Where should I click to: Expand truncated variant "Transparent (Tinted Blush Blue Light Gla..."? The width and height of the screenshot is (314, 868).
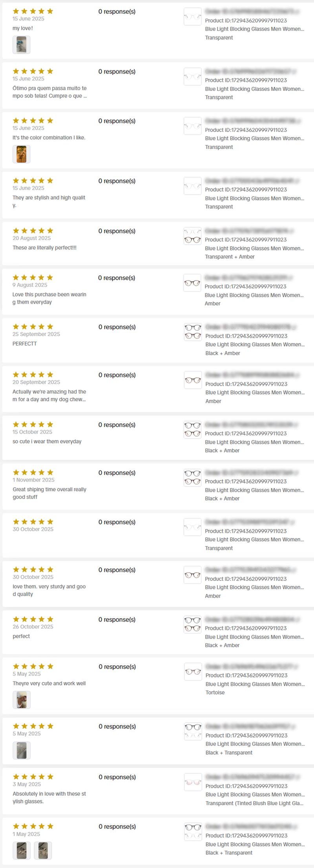tap(254, 803)
